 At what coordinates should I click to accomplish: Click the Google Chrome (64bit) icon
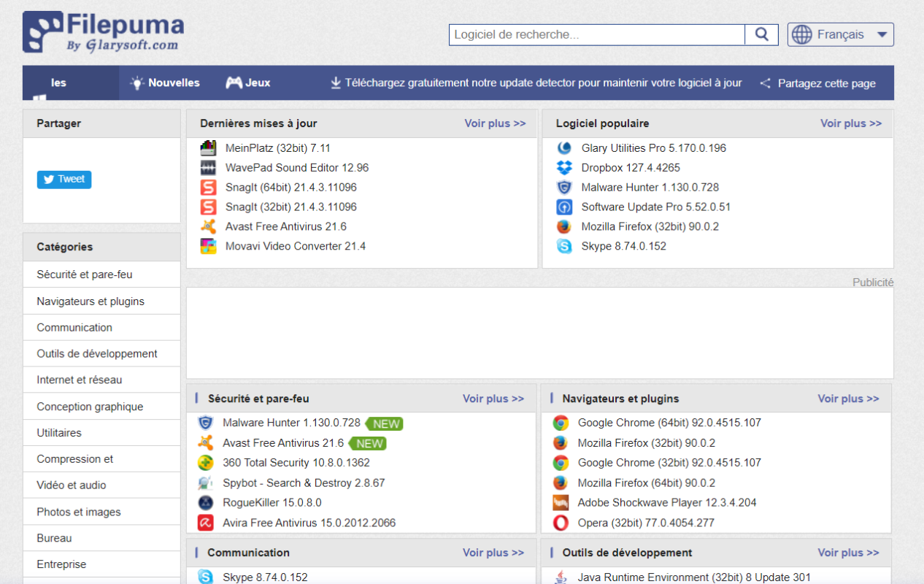561,423
